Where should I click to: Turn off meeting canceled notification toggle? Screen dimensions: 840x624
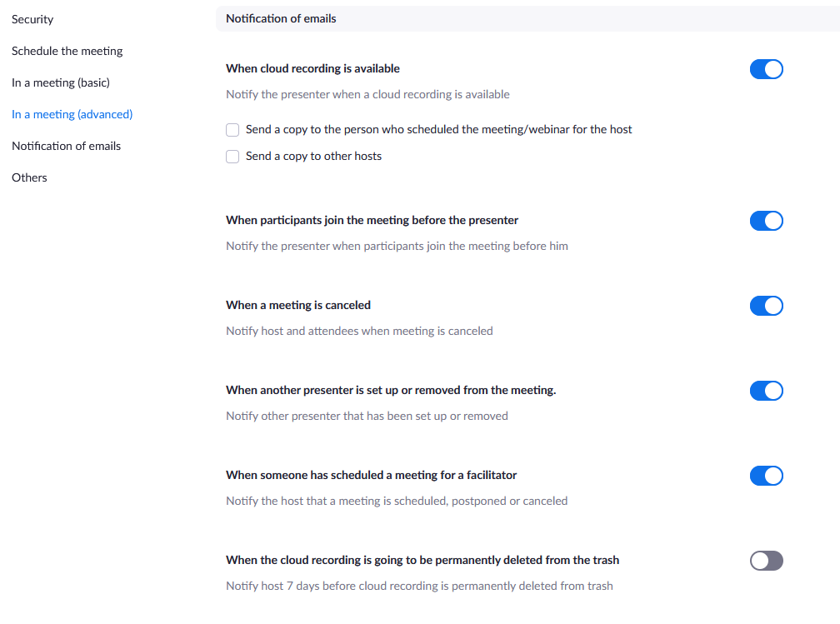click(x=766, y=306)
